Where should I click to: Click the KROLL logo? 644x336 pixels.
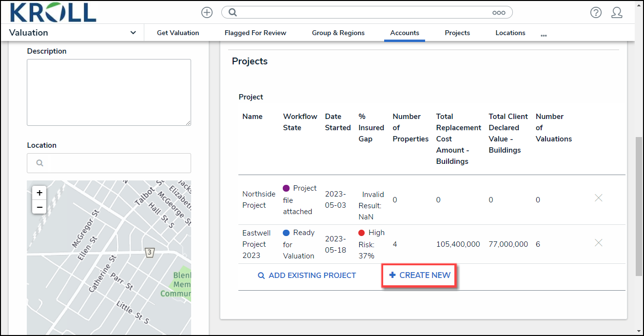pyautogui.click(x=53, y=12)
